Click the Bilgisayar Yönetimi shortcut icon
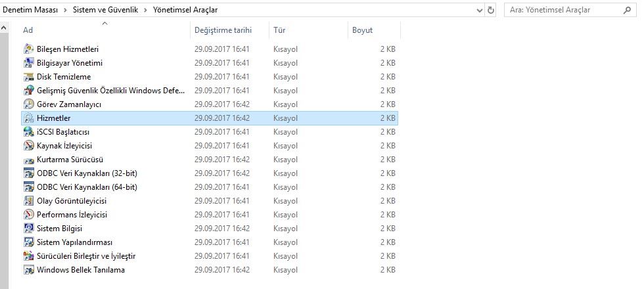Viewport: 644px width, 289px height. click(x=29, y=63)
